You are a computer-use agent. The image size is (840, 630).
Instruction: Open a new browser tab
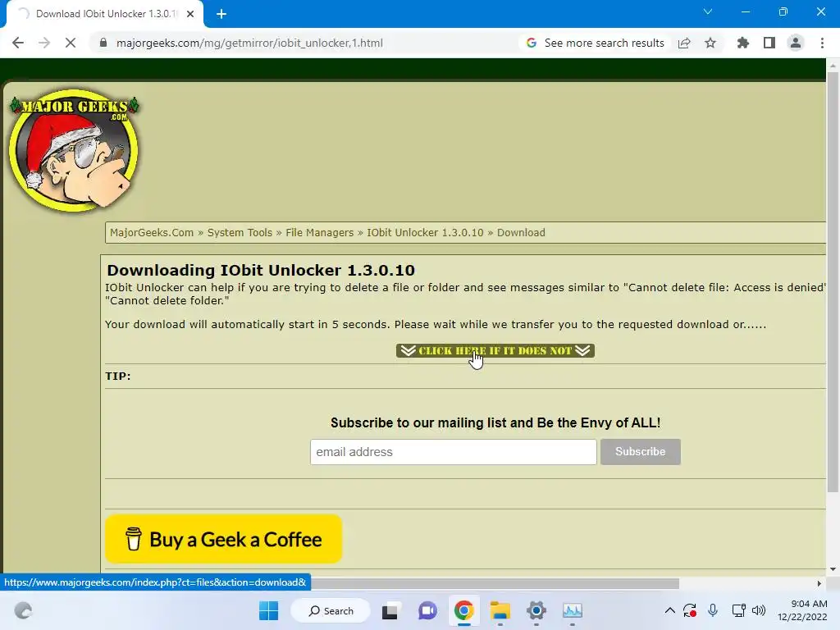(x=221, y=14)
